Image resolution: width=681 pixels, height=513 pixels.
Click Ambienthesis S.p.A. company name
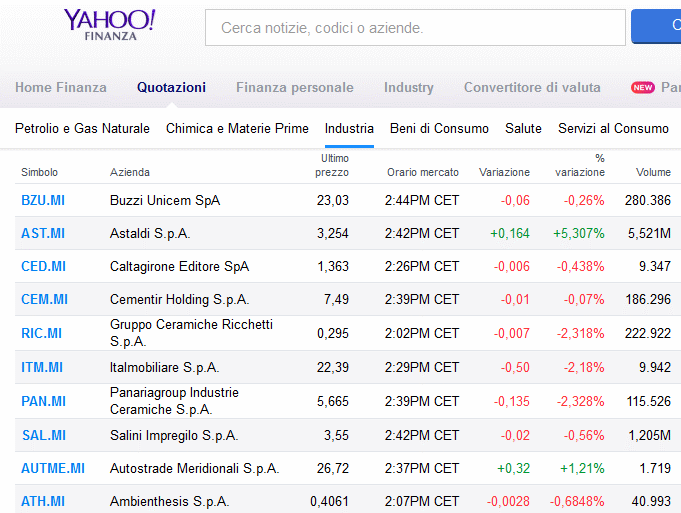click(169, 501)
